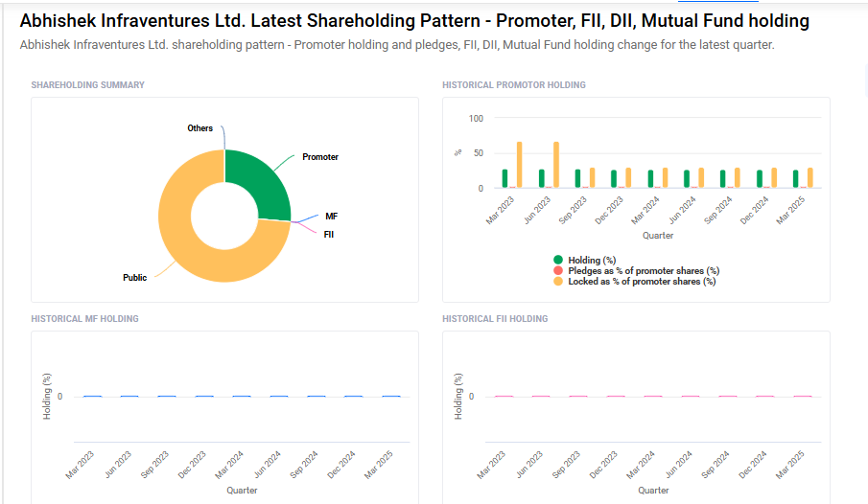Click the Quarter axis title of FII chart
The height and width of the screenshot is (504, 868).
pyautogui.click(x=653, y=491)
